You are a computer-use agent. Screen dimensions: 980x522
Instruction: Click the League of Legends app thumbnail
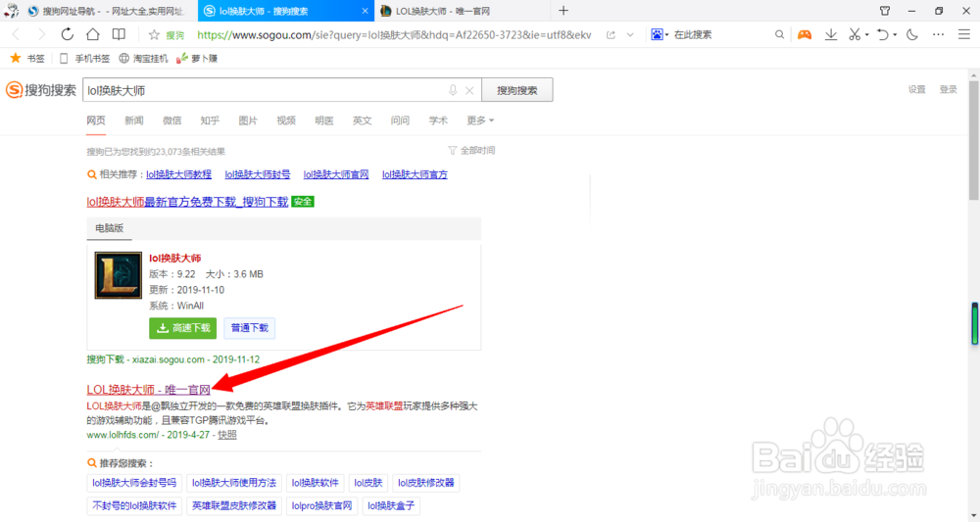[x=119, y=275]
